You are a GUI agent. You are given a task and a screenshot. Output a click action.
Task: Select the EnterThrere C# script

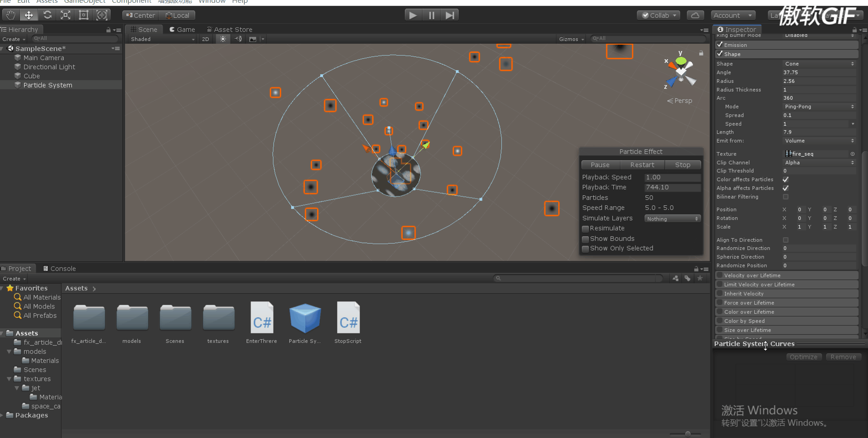click(x=262, y=322)
